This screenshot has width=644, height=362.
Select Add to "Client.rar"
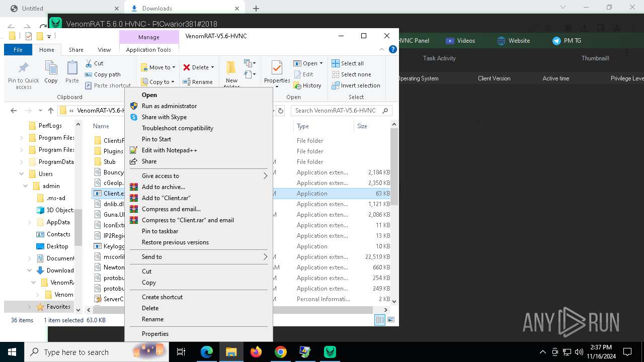tap(199, 198)
